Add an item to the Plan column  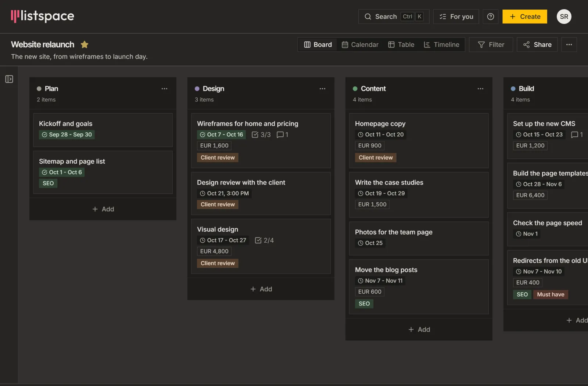point(103,209)
